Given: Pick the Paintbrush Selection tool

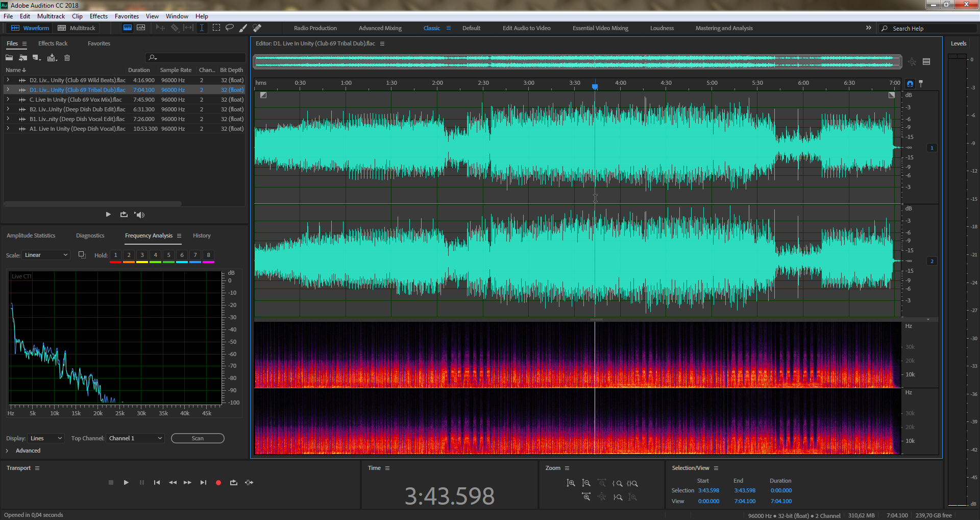Looking at the screenshot, I should [243, 28].
